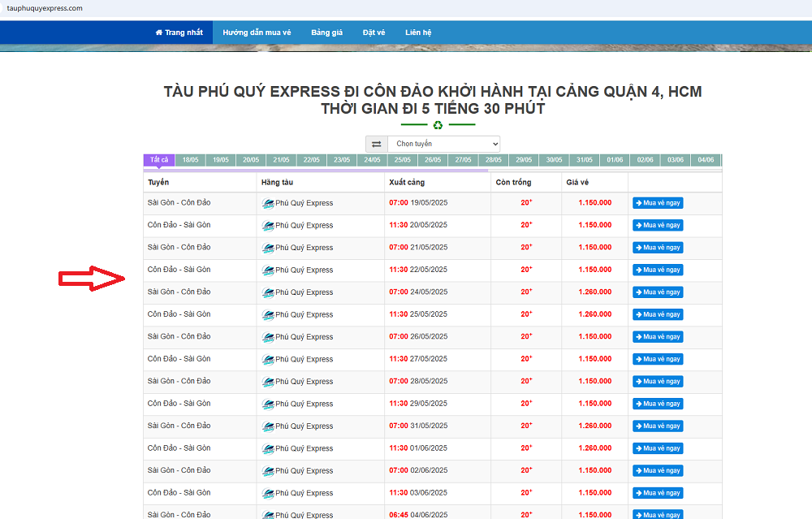Click Phú Quý Express logo for 21/05/2025 trip
Viewport: 812px width, 519px height.
tap(268, 248)
